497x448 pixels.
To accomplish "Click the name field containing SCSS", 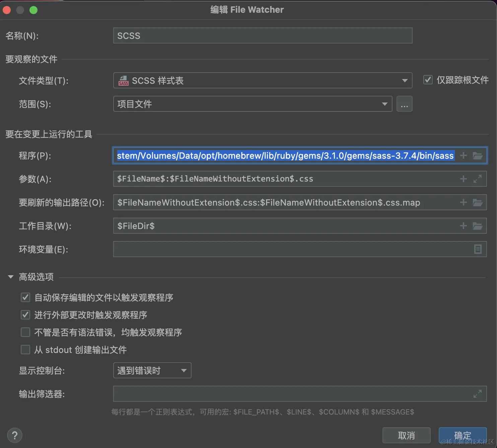I will (x=263, y=35).
